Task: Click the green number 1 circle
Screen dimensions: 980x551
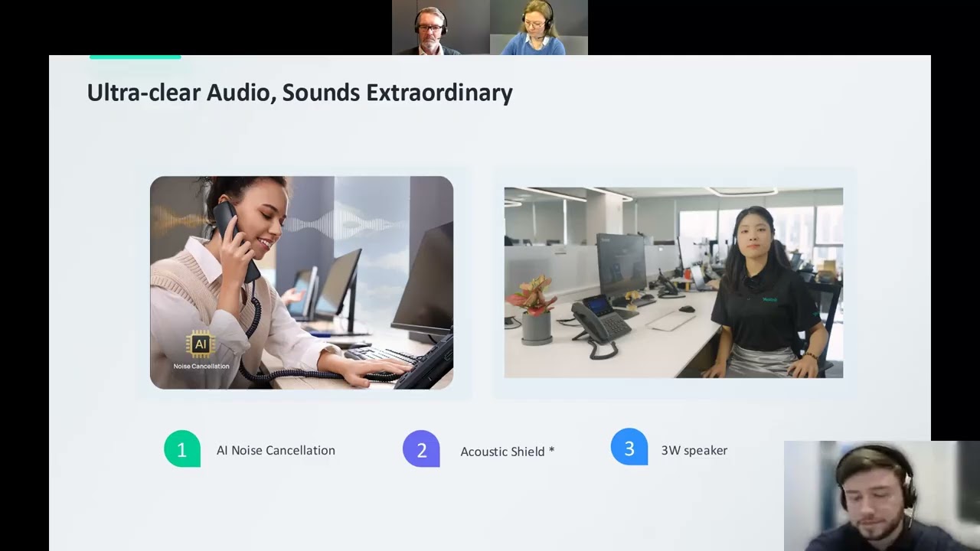Action: 182,449
